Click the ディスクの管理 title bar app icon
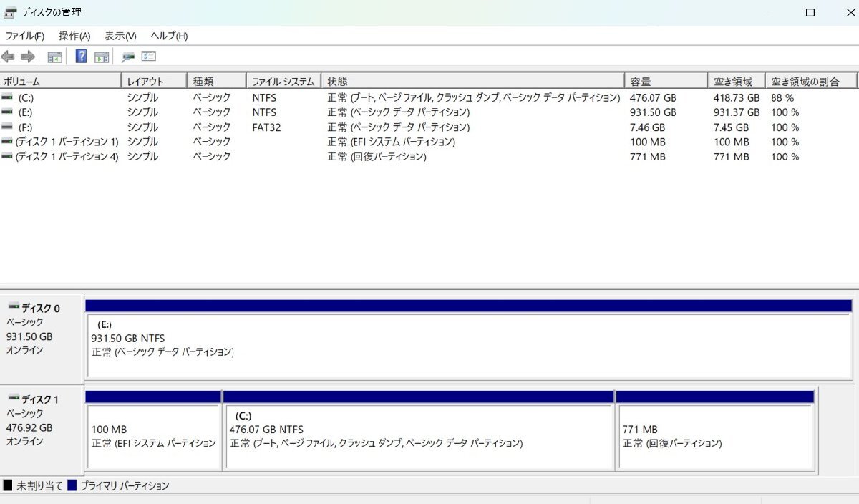Image resolution: width=859 pixels, height=504 pixels. [x=10, y=12]
